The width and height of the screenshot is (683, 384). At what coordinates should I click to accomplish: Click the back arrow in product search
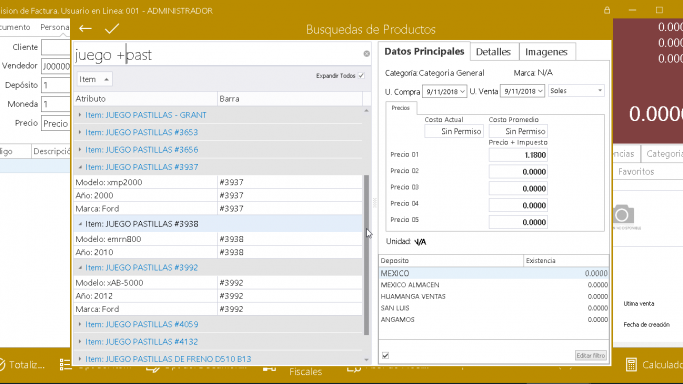click(85, 29)
